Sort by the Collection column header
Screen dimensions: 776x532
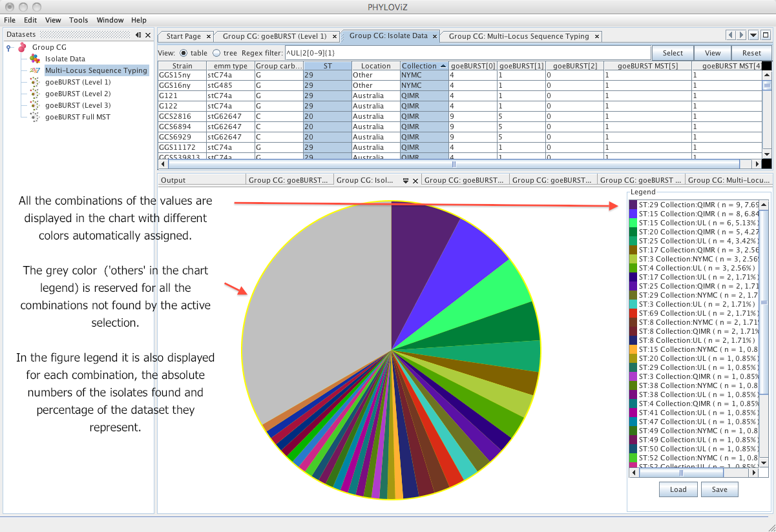[x=424, y=66]
